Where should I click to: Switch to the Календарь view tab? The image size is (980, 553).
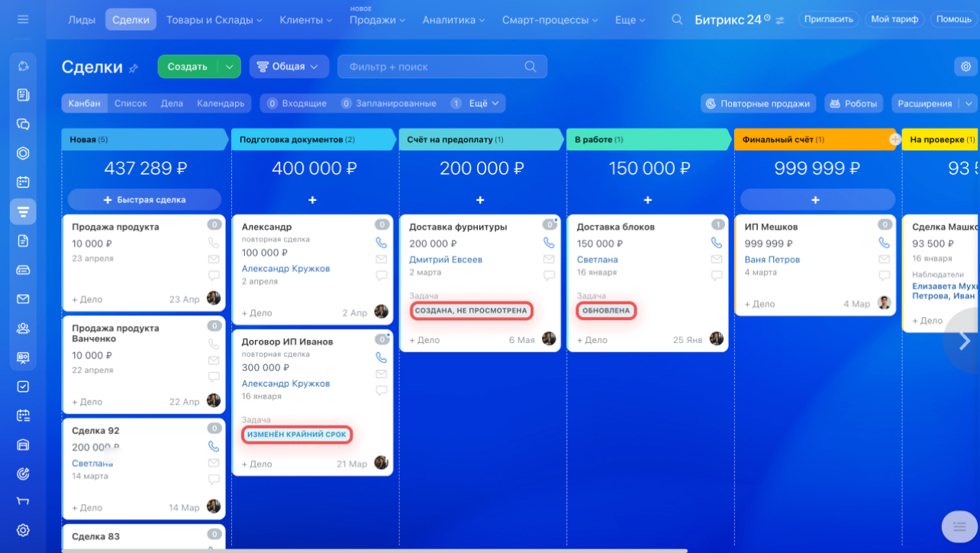tap(221, 103)
